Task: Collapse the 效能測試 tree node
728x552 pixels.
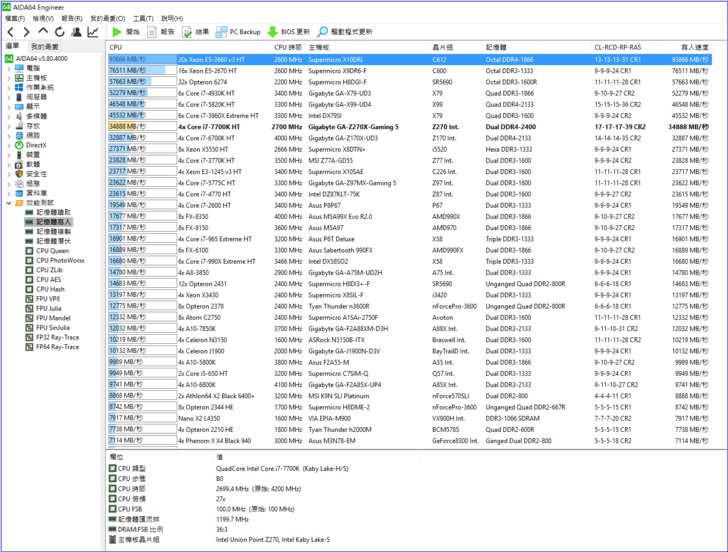Action: pyautogui.click(x=9, y=203)
